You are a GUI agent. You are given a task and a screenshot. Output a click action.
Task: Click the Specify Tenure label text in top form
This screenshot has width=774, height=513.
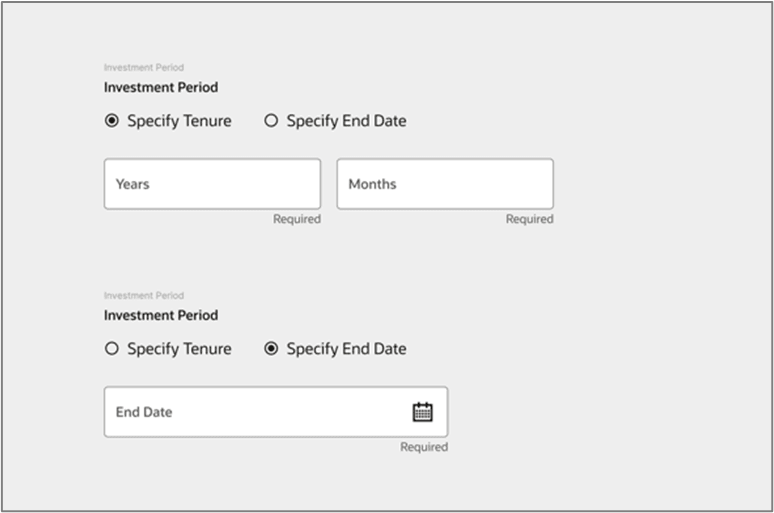179,121
